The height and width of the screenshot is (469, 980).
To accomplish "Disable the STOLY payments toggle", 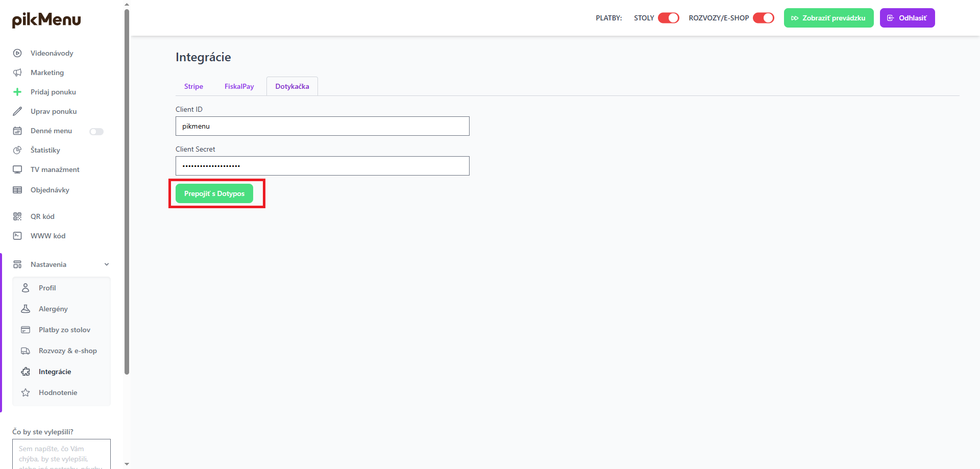I will click(668, 18).
